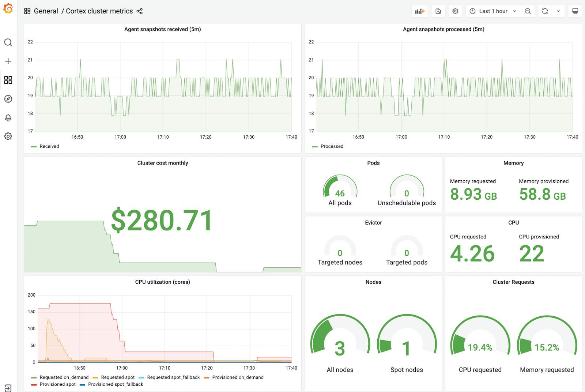
Task: Open the Configuration gear in sidebar
Action: click(x=8, y=136)
